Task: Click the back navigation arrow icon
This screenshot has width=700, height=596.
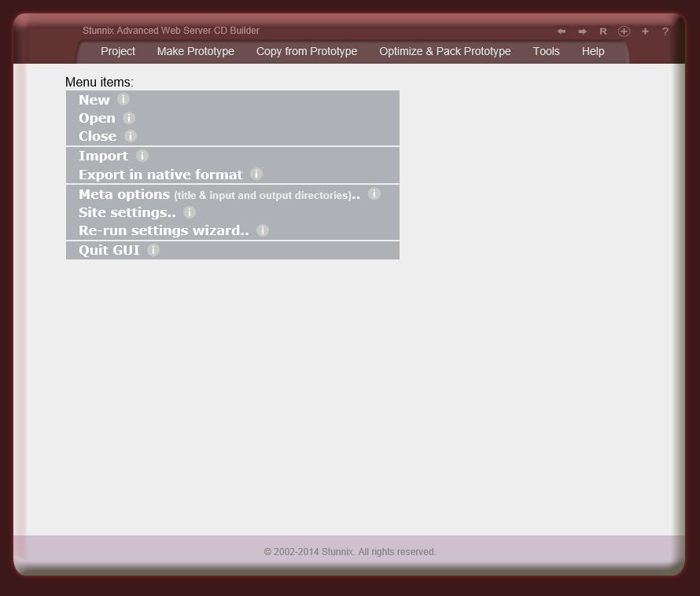Action: 562,31
